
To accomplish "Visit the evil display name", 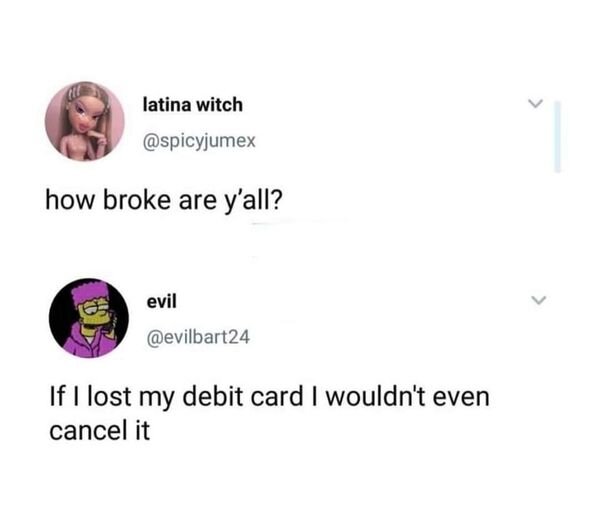I will click(162, 301).
